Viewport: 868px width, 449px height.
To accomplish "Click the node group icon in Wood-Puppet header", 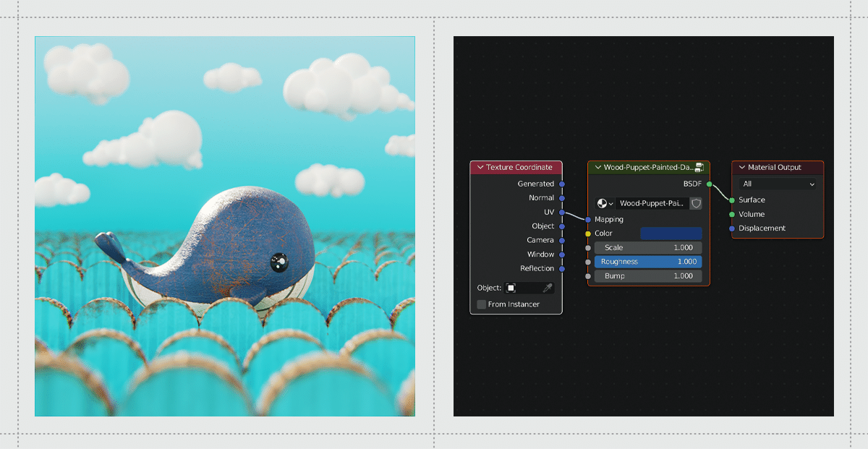I will (699, 168).
